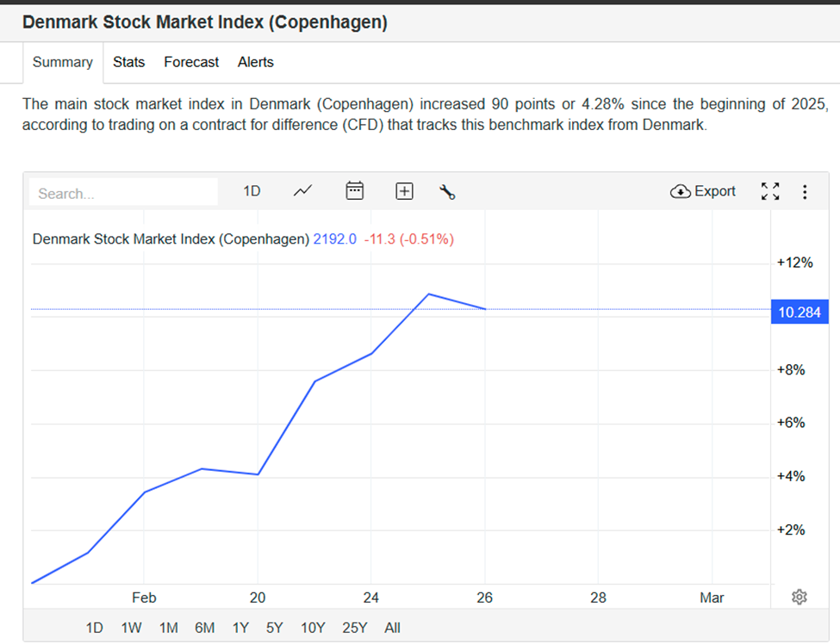Open the wrench chart tools icon
This screenshot has height=644, width=840.
click(x=447, y=191)
